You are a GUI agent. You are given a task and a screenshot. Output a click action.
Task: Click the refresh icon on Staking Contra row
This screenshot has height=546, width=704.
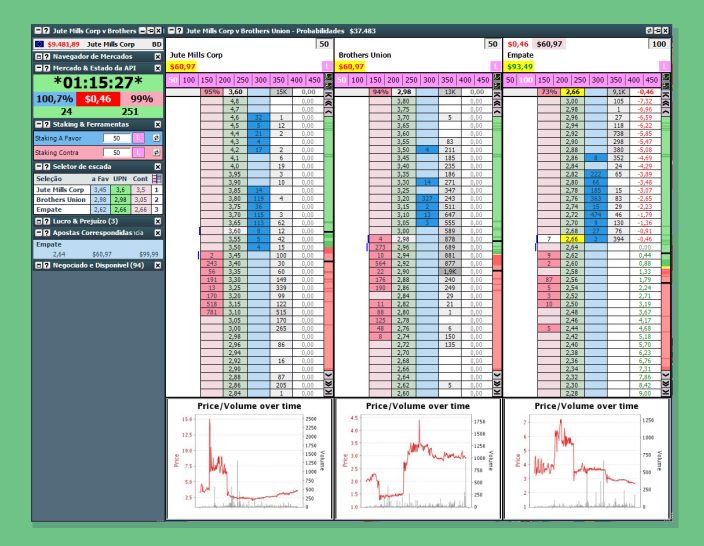[156, 153]
